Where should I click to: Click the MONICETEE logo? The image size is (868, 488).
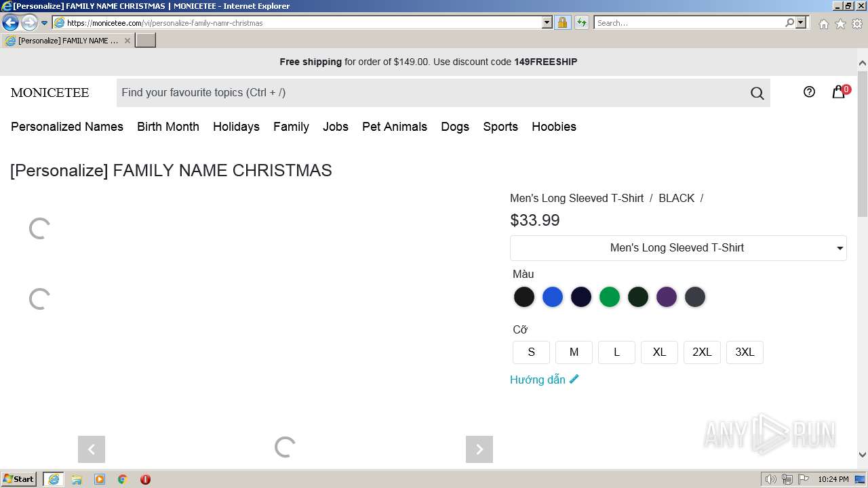point(50,93)
